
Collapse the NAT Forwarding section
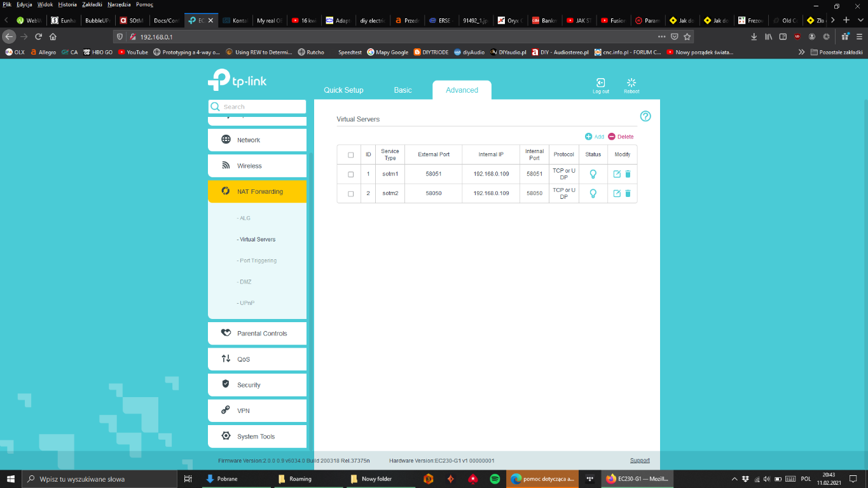[x=257, y=191]
